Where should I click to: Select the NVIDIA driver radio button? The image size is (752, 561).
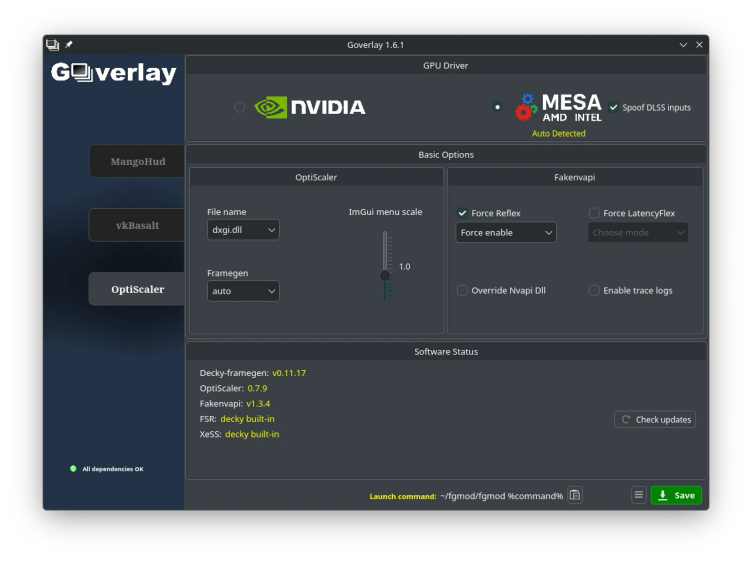pos(239,107)
